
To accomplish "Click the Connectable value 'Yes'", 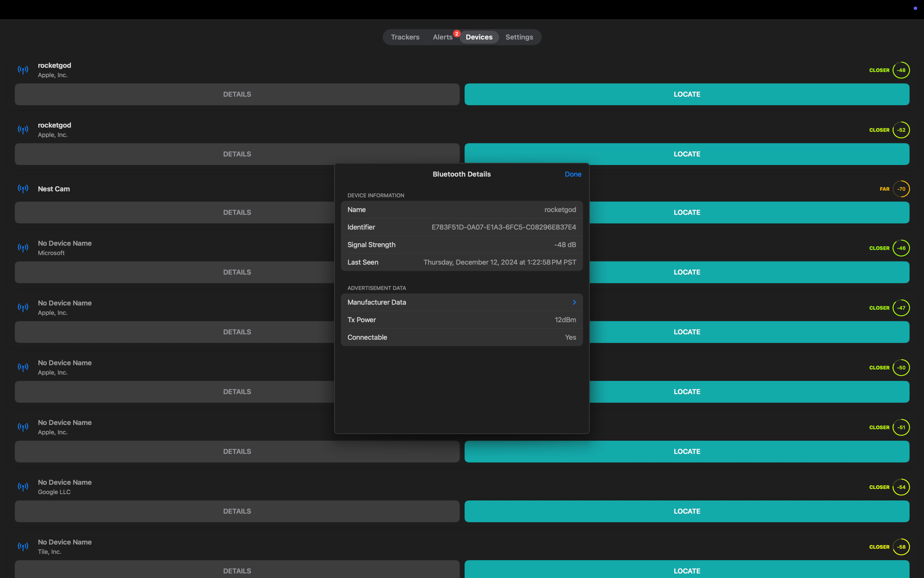I will point(570,337).
